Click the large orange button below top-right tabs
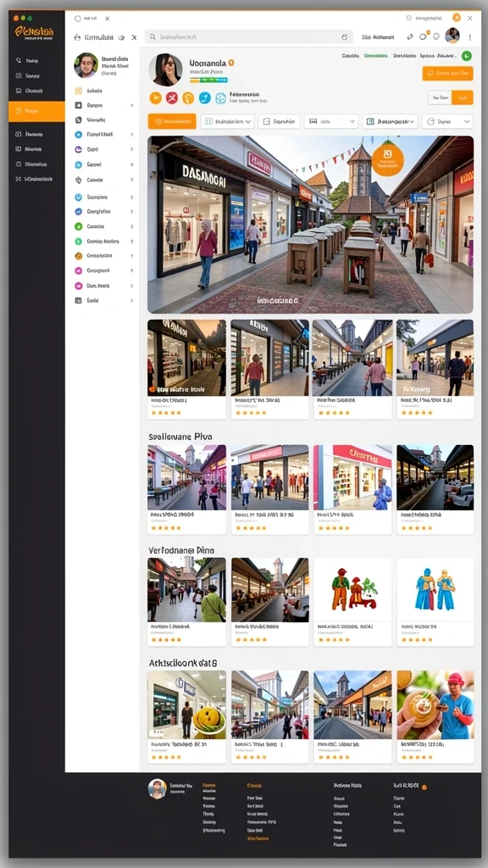The image size is (488, 868). coord(447,73)
